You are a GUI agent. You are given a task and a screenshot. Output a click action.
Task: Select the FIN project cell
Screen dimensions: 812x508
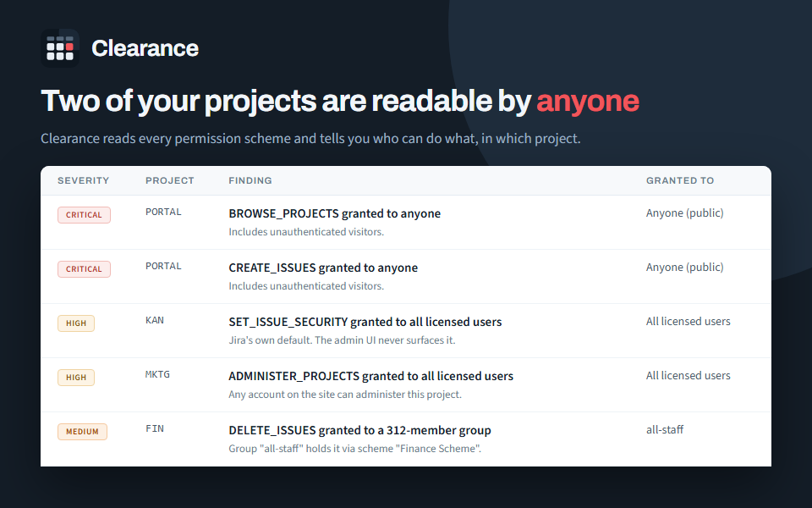[155, 428]
